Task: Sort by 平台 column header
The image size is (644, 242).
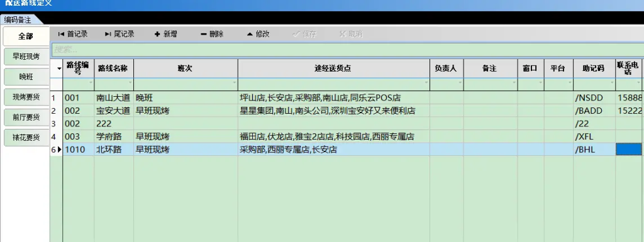Action: tap(558, 69)
